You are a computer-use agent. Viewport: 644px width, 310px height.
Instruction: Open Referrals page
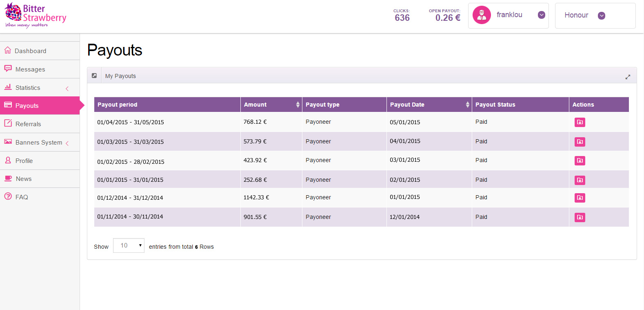[40, 124]
